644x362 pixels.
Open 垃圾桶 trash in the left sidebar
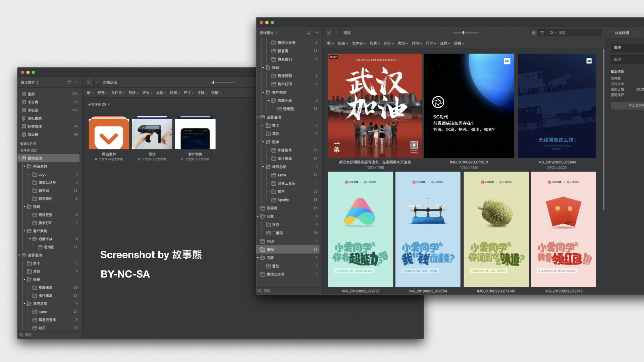[x=33, y=134]
